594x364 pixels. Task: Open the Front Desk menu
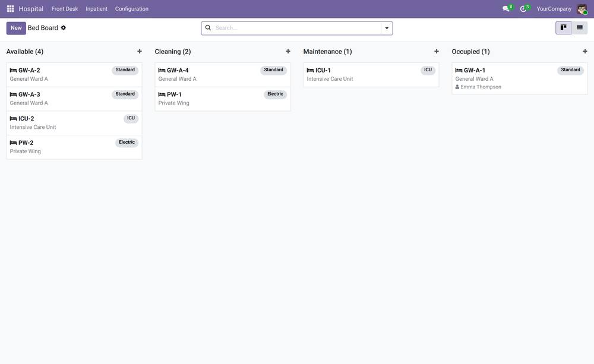[x=65, y=9]
